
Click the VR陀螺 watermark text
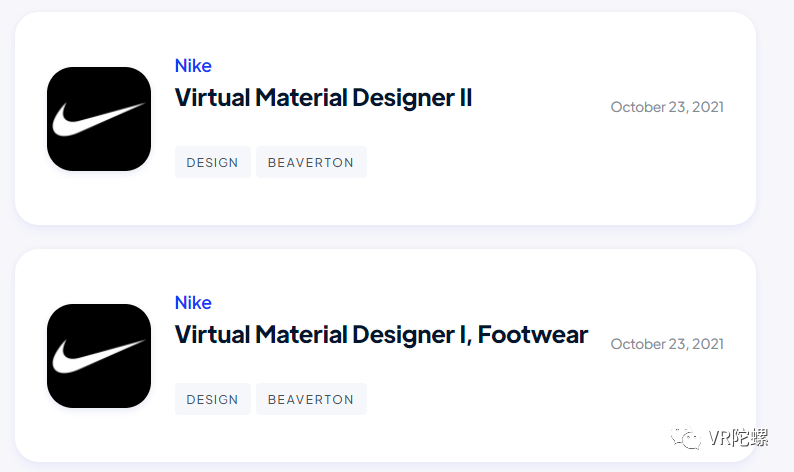click(x=738, y=438)
